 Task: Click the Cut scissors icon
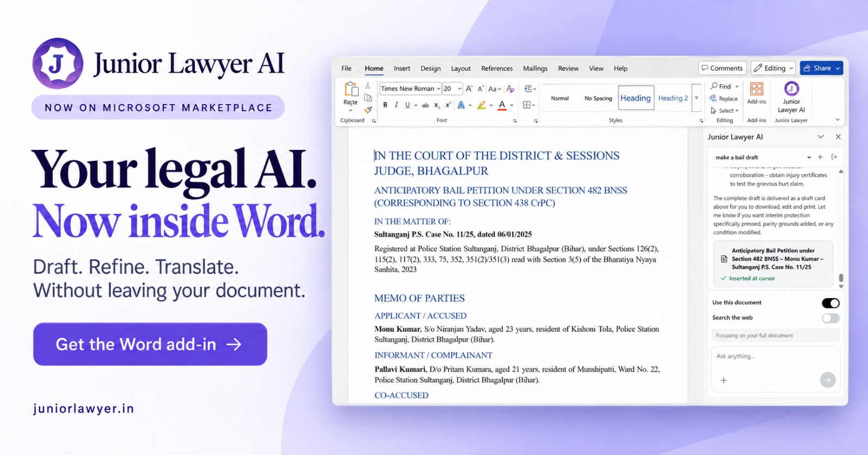pyautogui.click(x=367, y=86)
